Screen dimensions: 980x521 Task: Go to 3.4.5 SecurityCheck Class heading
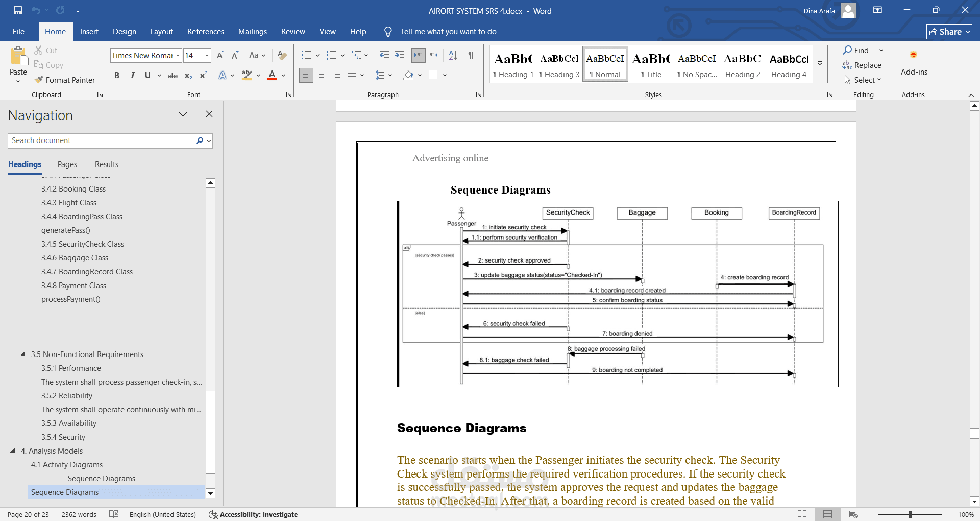pyautogui.click(x=82, y=244)
